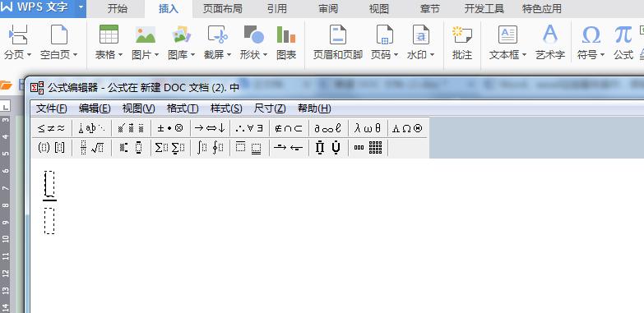This screenshot has height=313, width=644.
Task: Open fraction and radical templates palette
Action: point(91,148)
